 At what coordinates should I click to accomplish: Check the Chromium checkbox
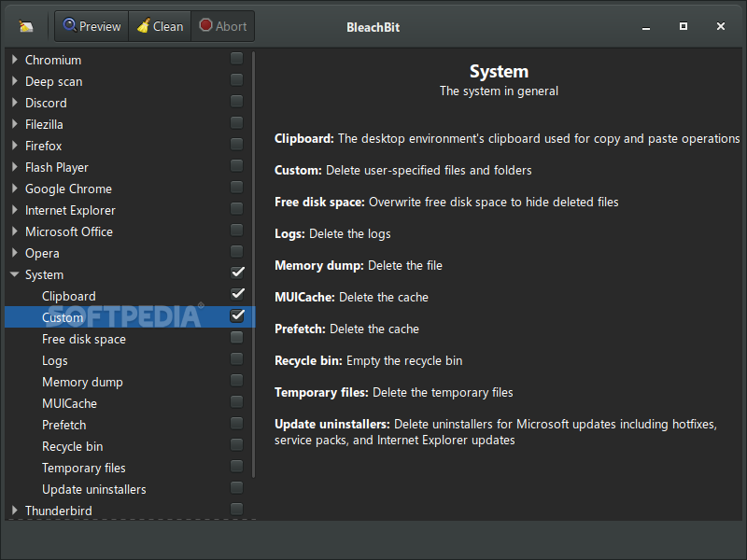pos(237,59)
